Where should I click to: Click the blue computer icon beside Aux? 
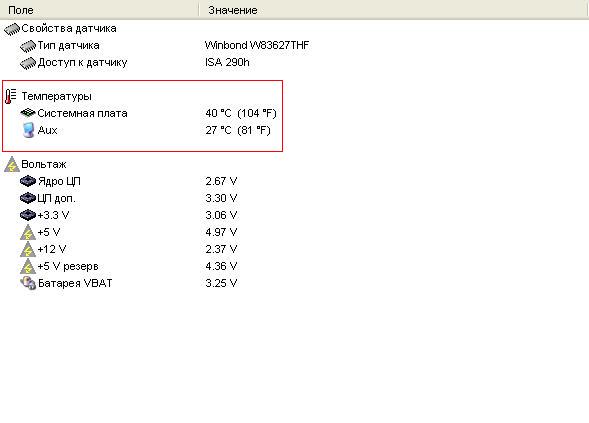pos(28,130)
